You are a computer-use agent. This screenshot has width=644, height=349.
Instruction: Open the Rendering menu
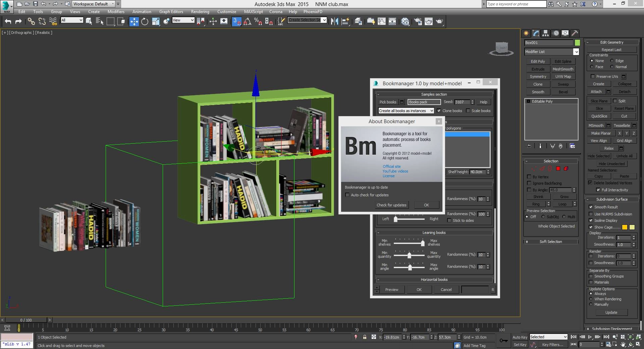[200, 11]
